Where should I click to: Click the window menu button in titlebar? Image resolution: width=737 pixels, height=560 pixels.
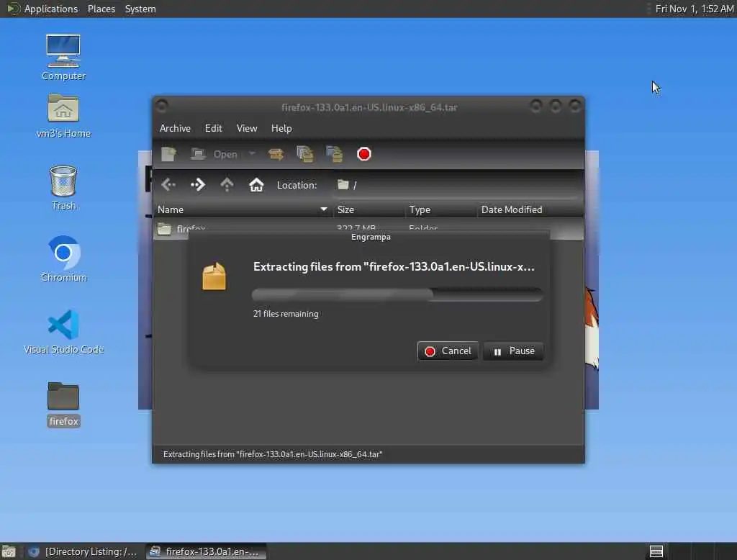click(162, 107)
